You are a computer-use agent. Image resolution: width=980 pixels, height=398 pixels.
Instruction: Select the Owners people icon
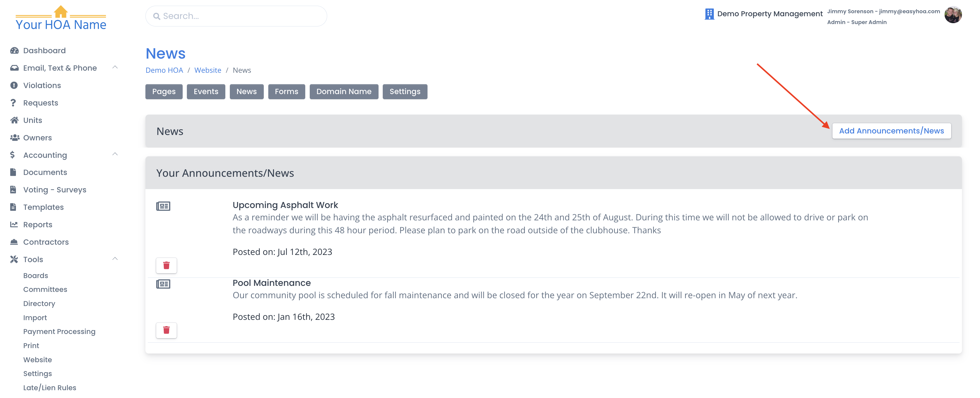pyautogui.click(x=14, y=137)
